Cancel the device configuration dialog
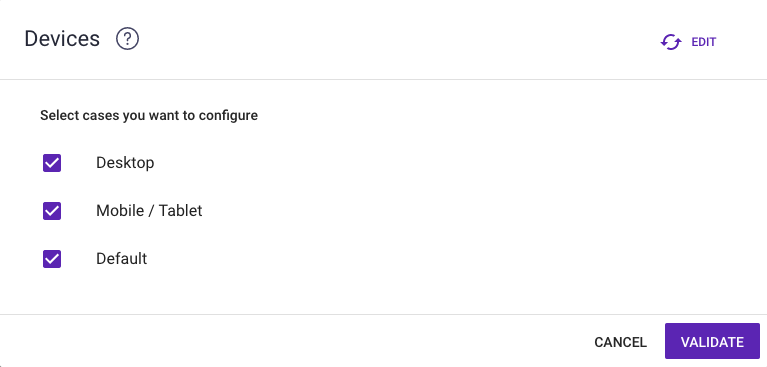 620,342
